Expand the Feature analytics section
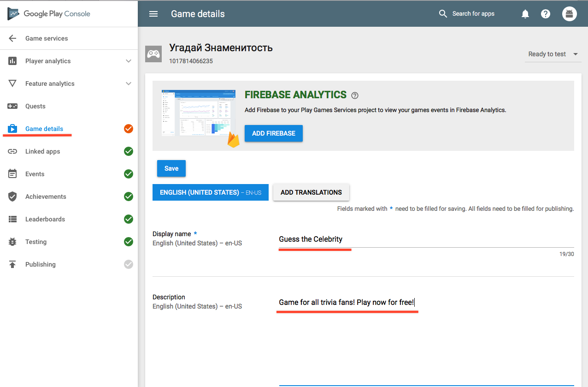The width and height of the screenshot is (588, 387). tap(129, 83)
